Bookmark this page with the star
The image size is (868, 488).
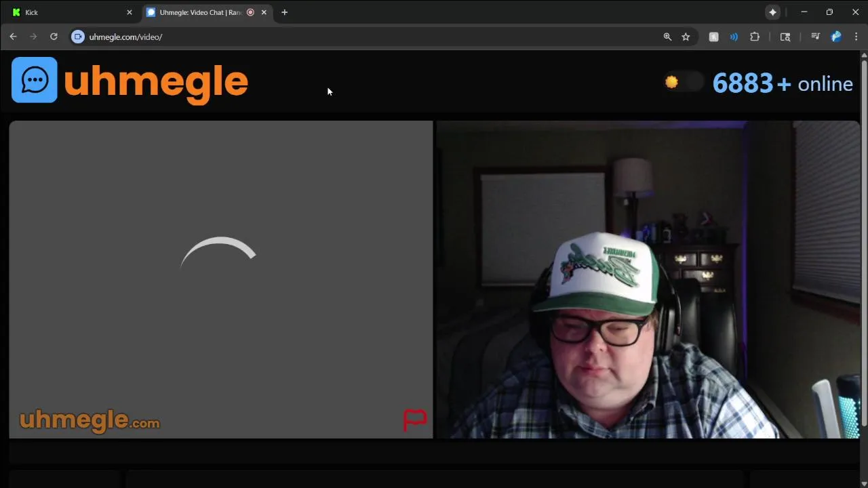[x=686, y=37]
